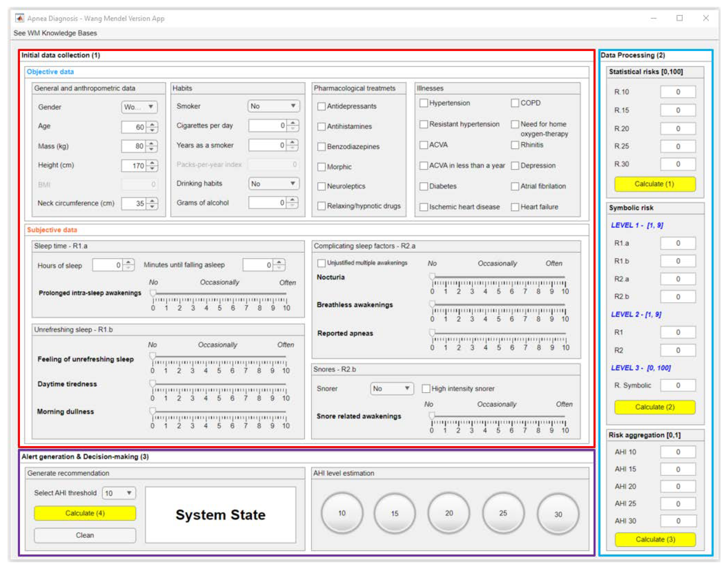The height and width of the screenshot is (569, 728).
Task: Click the AHI level 20 round indicator
Action: (449, 513)
